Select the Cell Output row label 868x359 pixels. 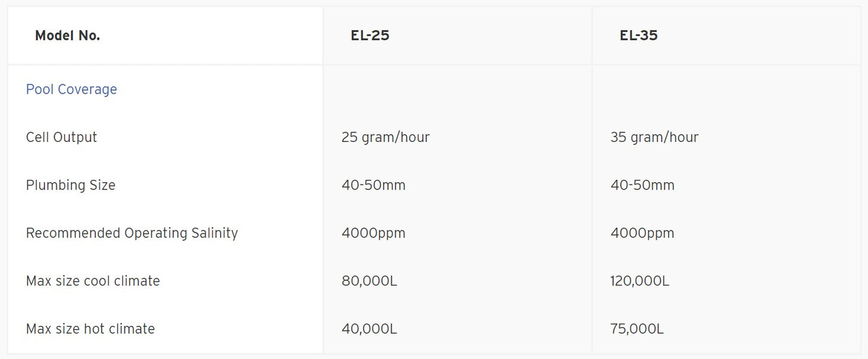pos(61,137)
